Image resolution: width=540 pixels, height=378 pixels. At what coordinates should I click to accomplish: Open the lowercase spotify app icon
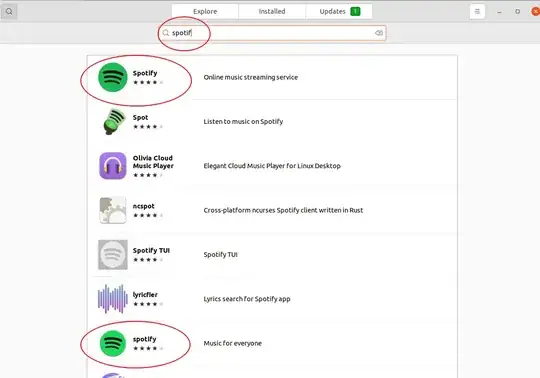coord(113,343)
